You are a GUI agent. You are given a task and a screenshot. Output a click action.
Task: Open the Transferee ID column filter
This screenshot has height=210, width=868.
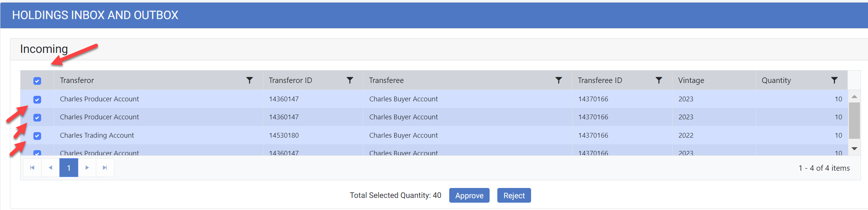pos(659,80)
